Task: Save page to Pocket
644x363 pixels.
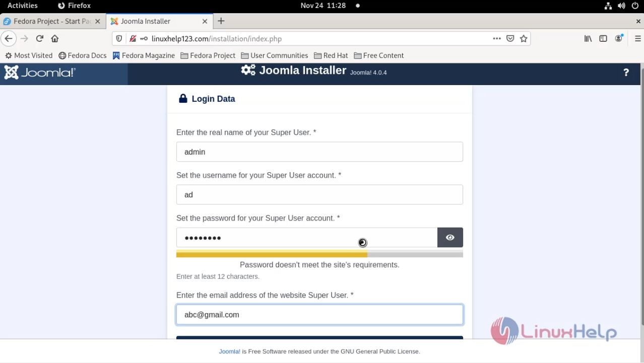Action: click(510, 39)
